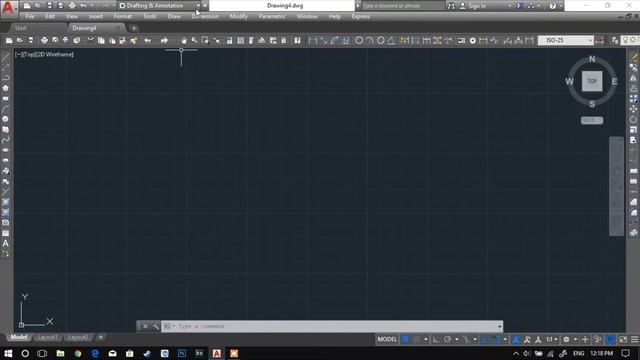Select the Linear dimension tool
The width and height of the screenshot is (640, 360).
point(313,40)
